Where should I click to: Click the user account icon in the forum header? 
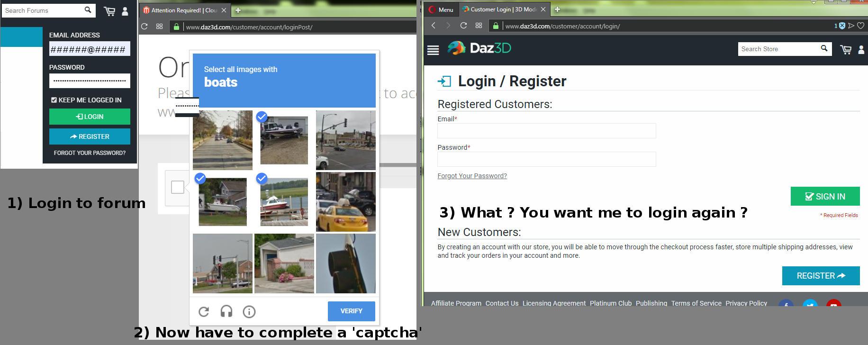coord(125,11)
